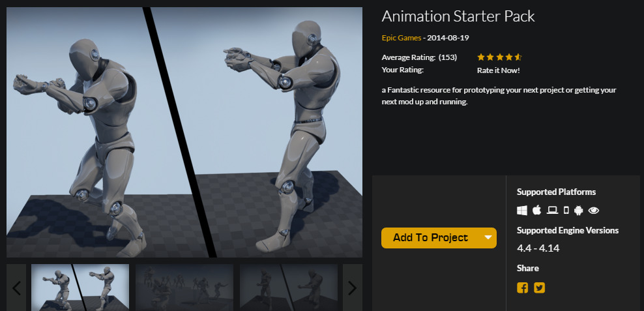The image size is (644, 311).
Task: Click the mobile phone platform icon
Action: [566, 211]
